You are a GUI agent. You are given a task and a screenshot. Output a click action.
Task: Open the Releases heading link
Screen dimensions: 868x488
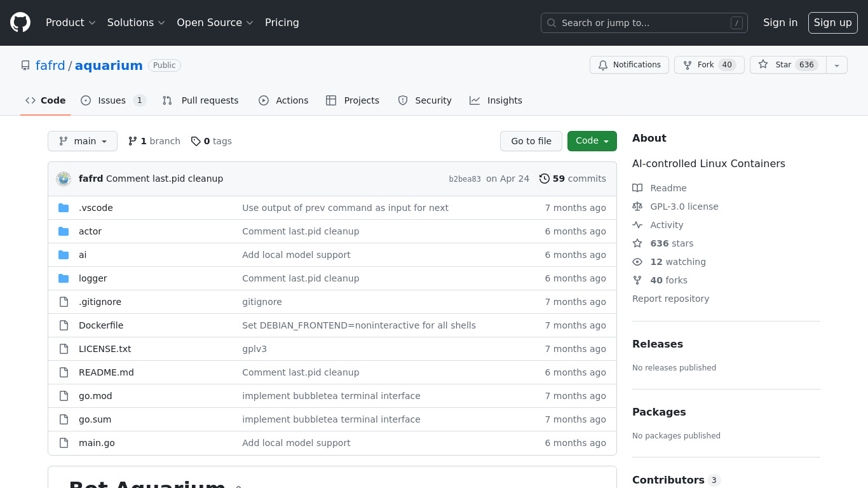[658, 344]
